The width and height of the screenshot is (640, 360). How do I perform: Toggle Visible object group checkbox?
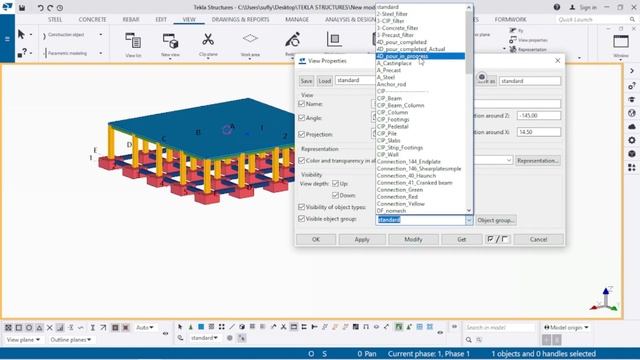(302, 219)
